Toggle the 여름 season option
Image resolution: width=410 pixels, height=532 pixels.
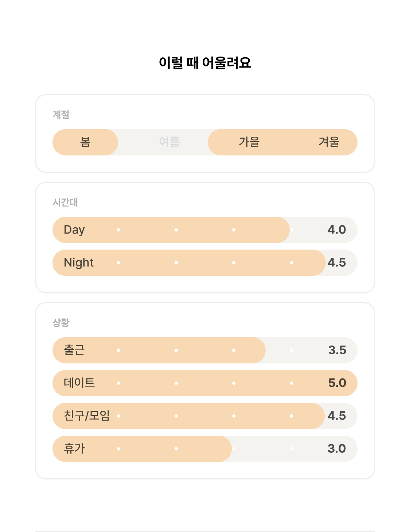pyautogui.click(x=169, y=142)
